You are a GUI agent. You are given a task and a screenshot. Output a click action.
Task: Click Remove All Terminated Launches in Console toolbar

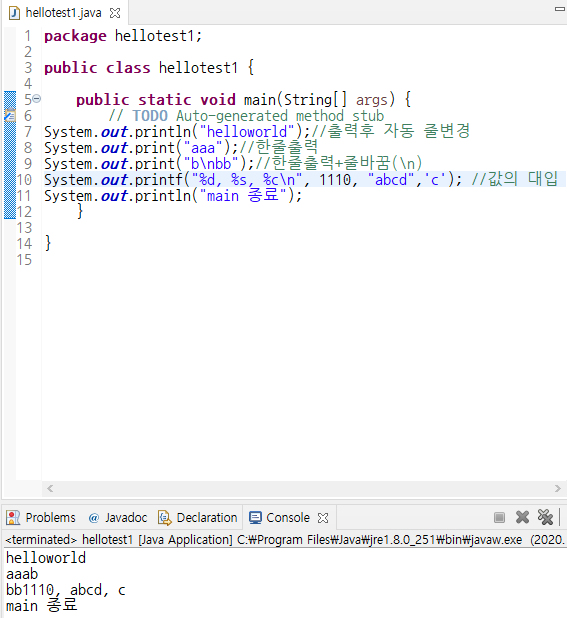(545, 517)
